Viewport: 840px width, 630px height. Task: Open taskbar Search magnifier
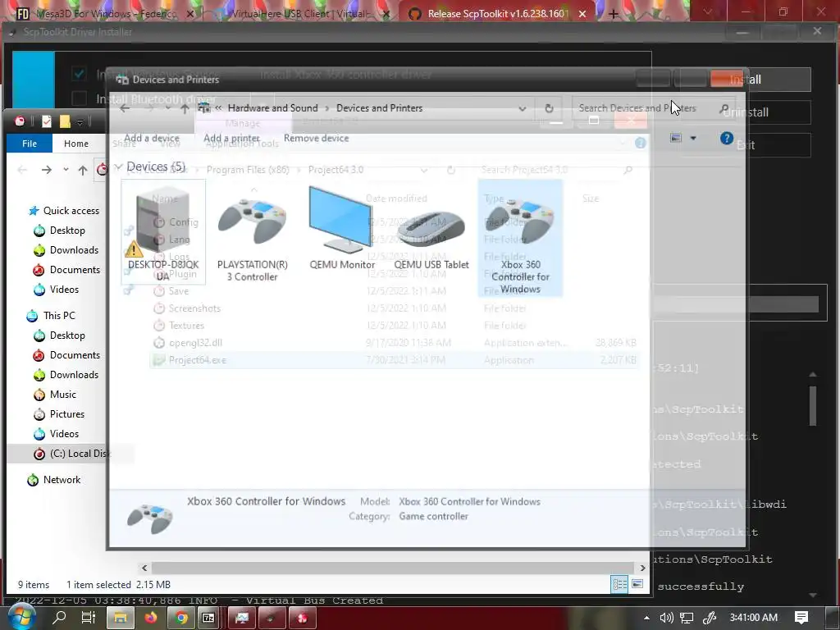click(59, 618)
